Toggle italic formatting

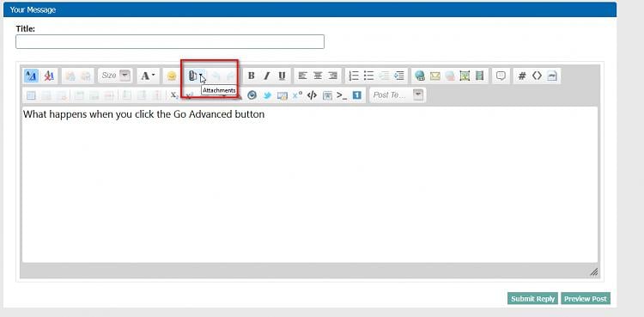[266, 76]
